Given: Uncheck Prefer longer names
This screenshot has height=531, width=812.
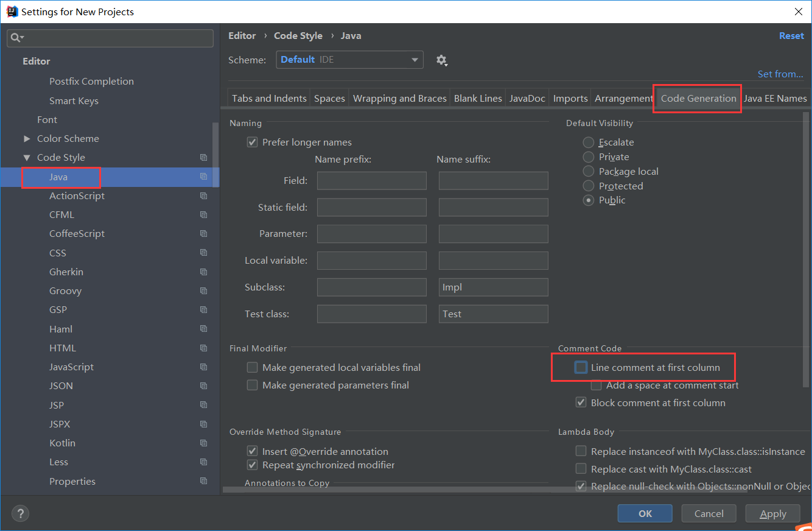Looking at the screenshot, I should coord(252,142).
